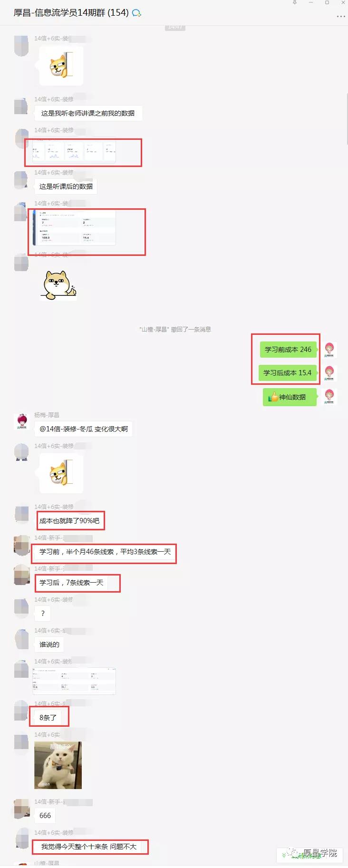Image resolution: width=348 pixels, height=868 pixels.
Task: Open the white cat meme image
Action: coord(58,765)
